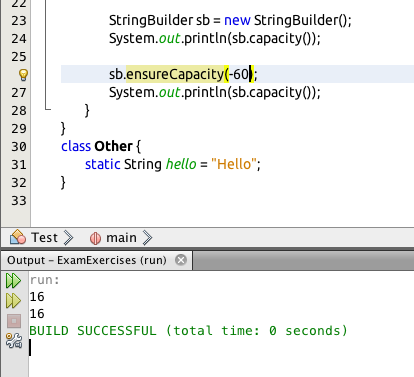Viewport: 414px width, 377px height.
Task: Click line number 33 in gutter
Action: pyautogui.click(x=19, y=201)
